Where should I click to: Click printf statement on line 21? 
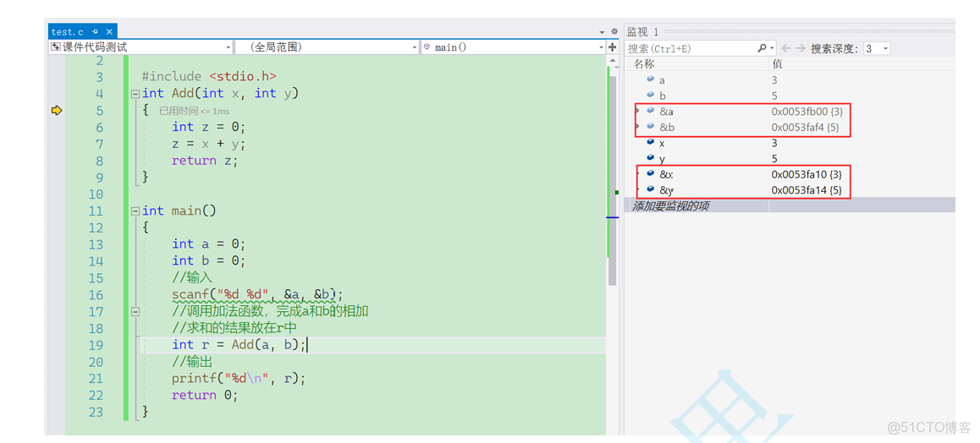(x=239, y=378)
